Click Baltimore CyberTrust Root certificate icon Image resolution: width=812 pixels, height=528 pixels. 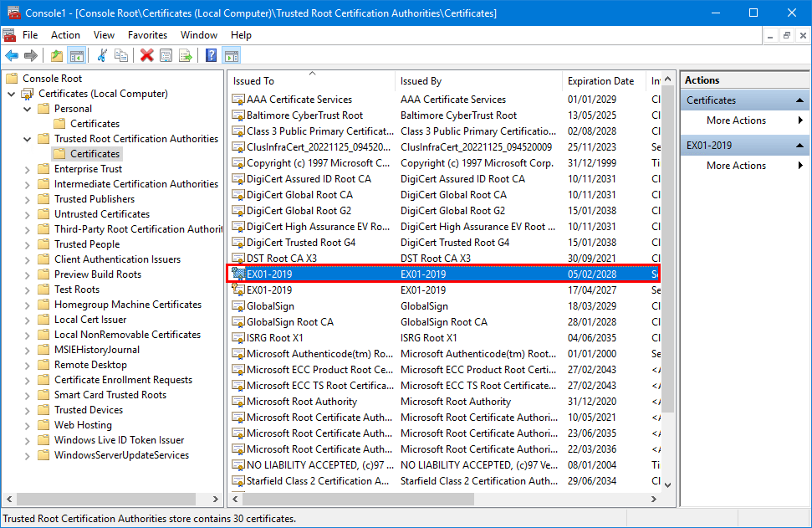point(238,115)
